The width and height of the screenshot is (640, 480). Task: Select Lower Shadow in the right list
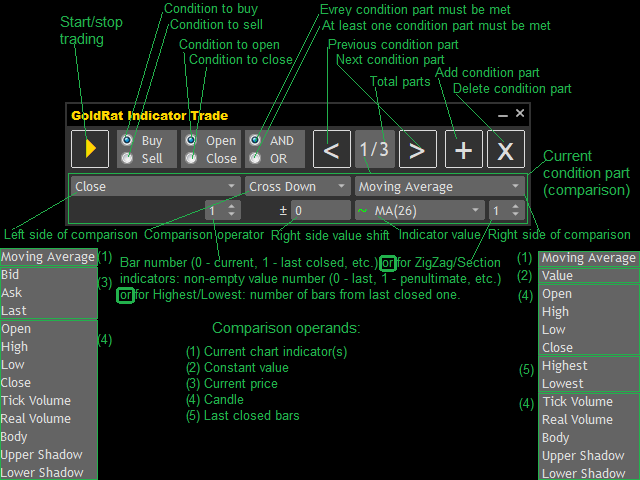tap(589, 473)
